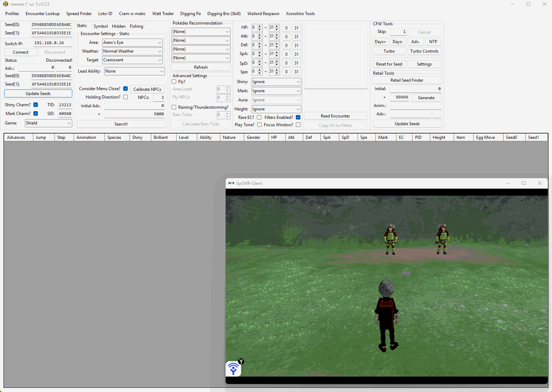Decrease the Spe maximum IV stepper

pyautogui.click(x=277, y=73)
